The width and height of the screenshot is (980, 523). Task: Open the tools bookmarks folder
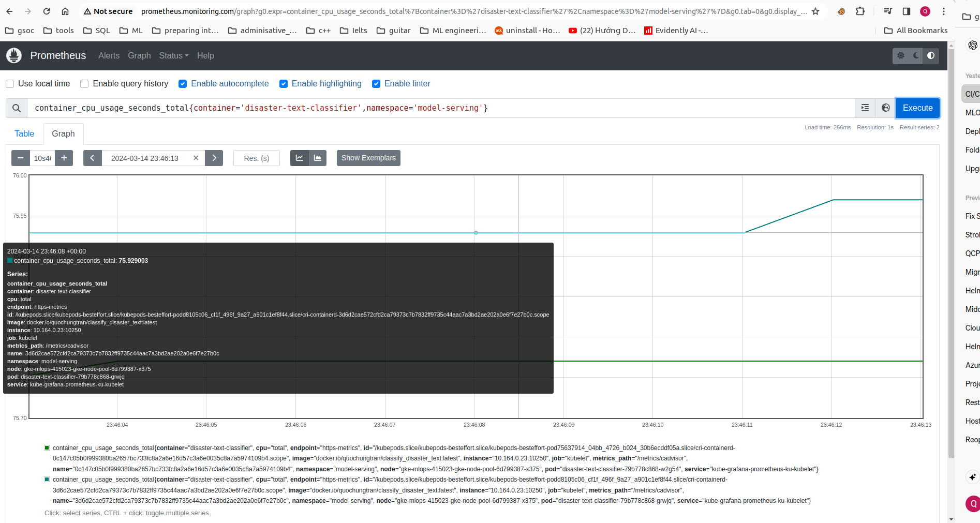[x=58, y=31]
